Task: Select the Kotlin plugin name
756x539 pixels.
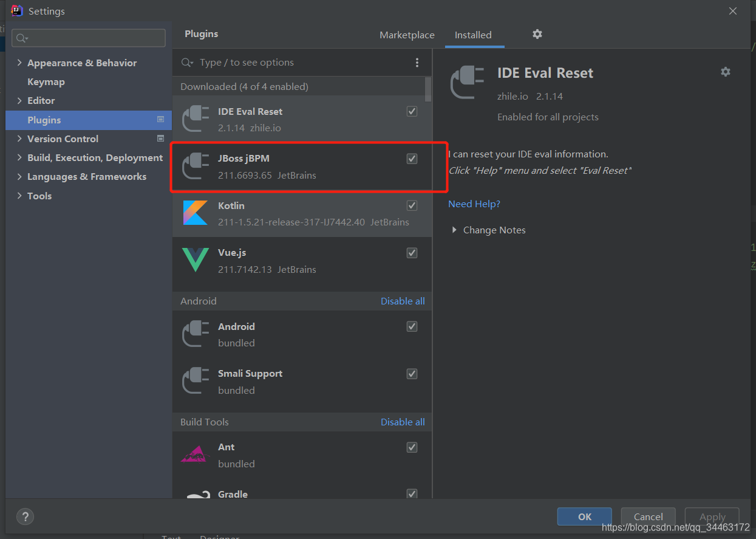Action: pyautogui.click(x=231, y=205)
